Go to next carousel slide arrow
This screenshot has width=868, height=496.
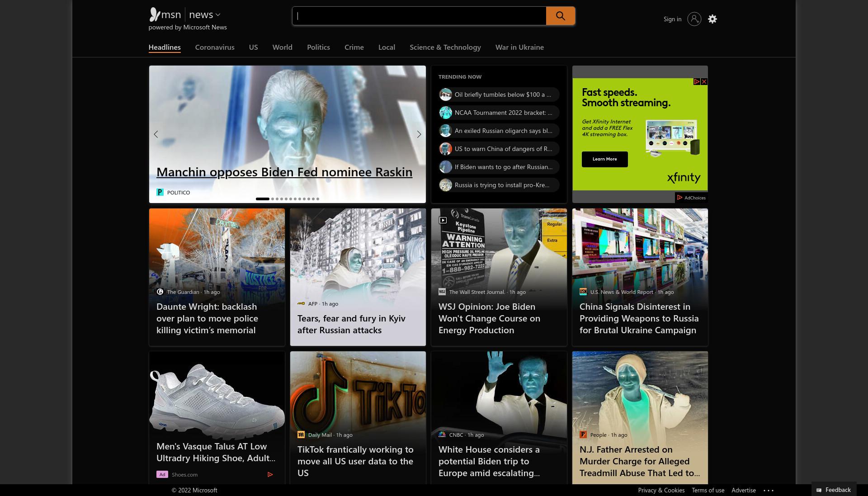419,134
